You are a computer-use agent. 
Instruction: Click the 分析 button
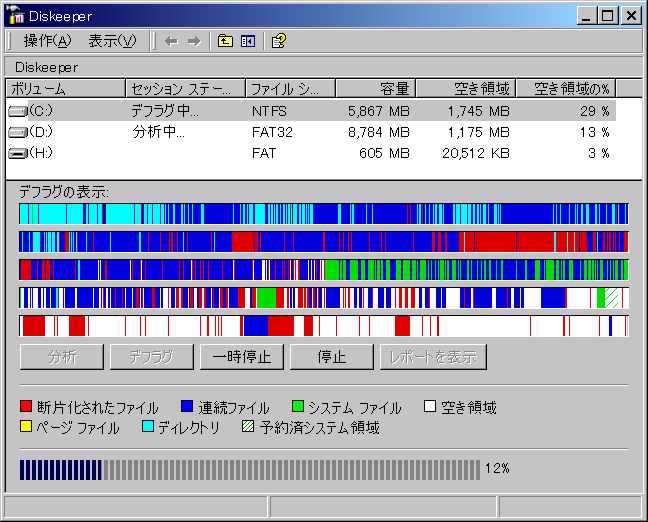[62, 357]
